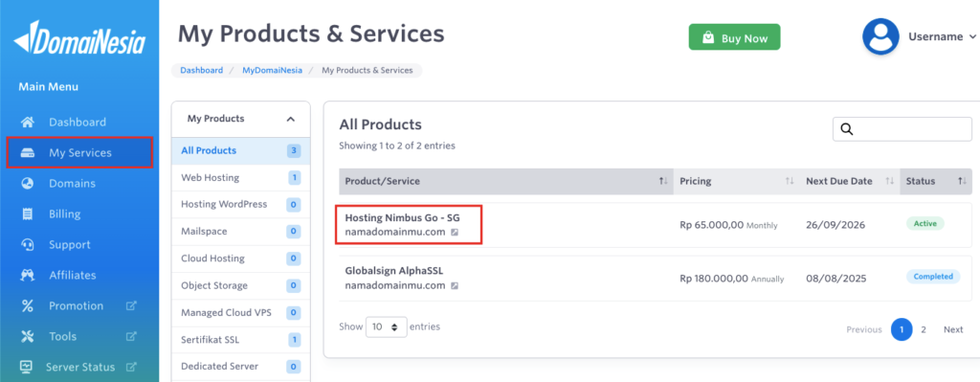Click the MyDomaiNesia breadcrumb link

273,71
